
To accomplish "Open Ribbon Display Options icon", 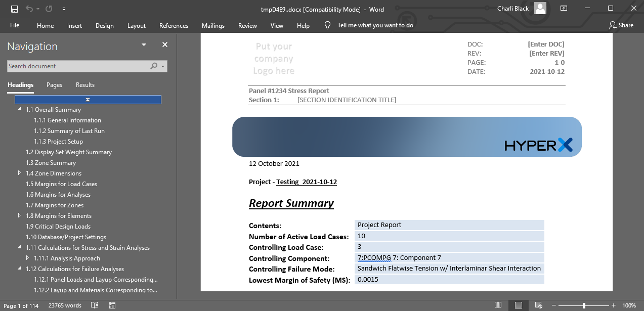I will (x=564, y=9).
